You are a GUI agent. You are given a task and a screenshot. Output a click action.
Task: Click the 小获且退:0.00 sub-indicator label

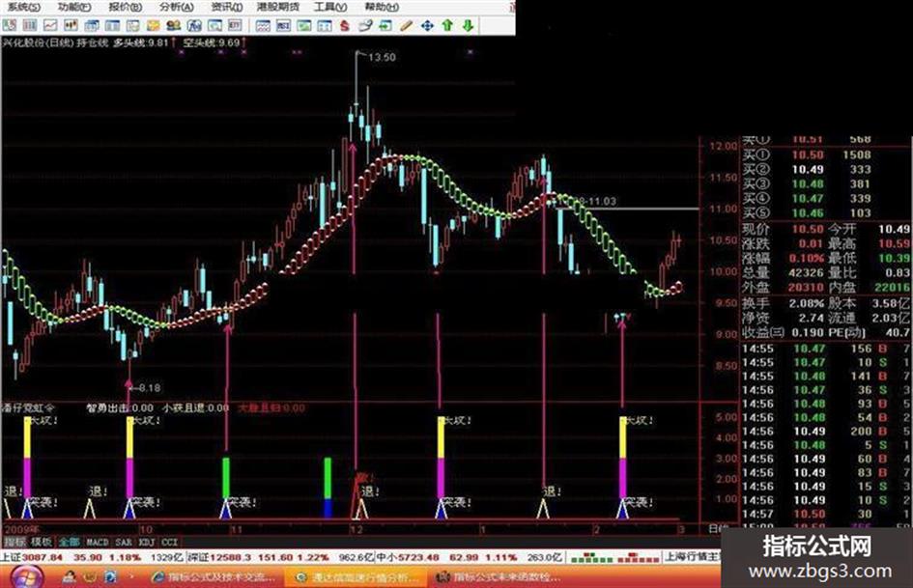tap(195, 408)
